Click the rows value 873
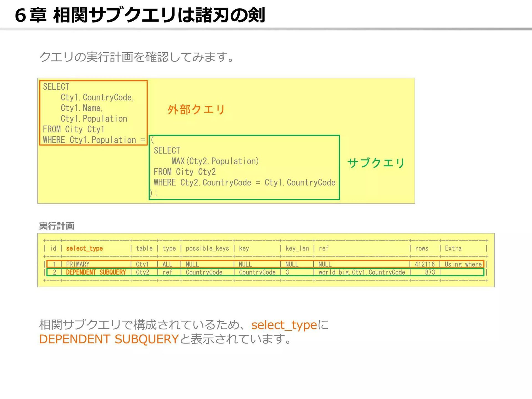Screen dimensions: 532x399 point(430,272)
